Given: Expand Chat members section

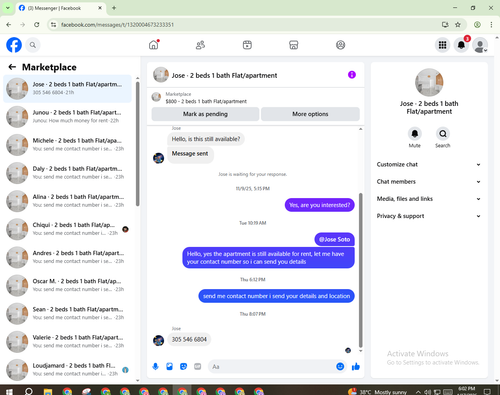Looking at the screenshot, I should [429, 182].
